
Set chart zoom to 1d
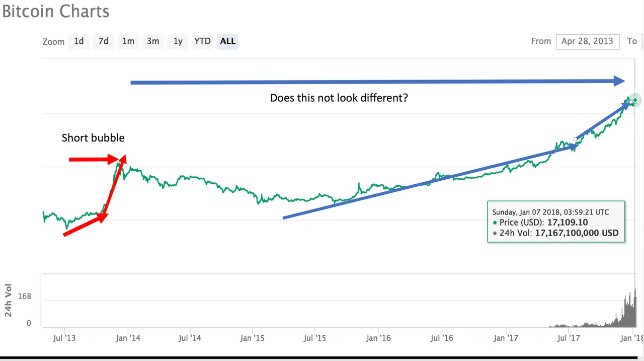79,41
